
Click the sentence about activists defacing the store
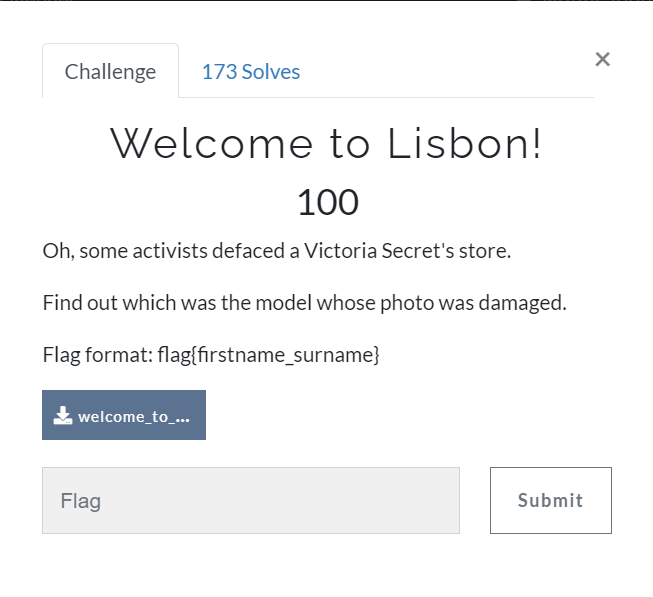pos(276,250)
